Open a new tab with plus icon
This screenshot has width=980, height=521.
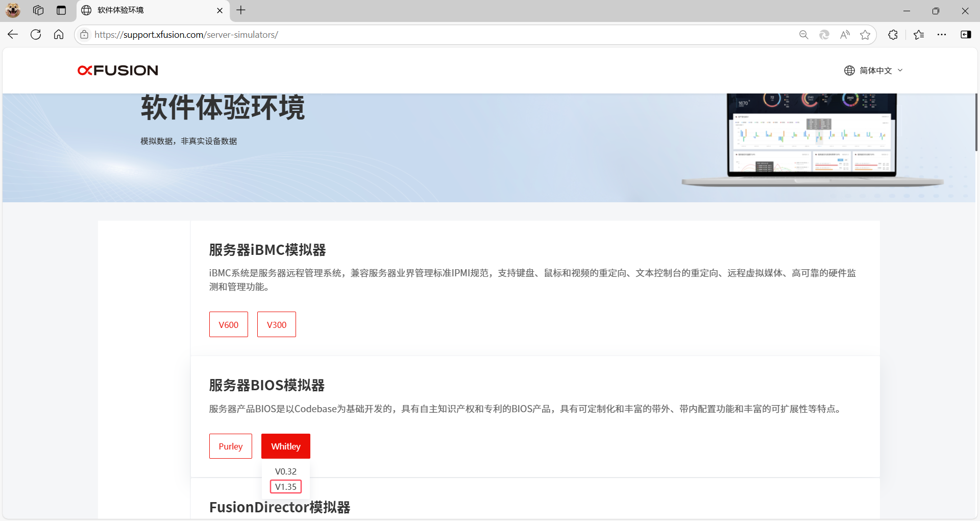tap(241, 10)
